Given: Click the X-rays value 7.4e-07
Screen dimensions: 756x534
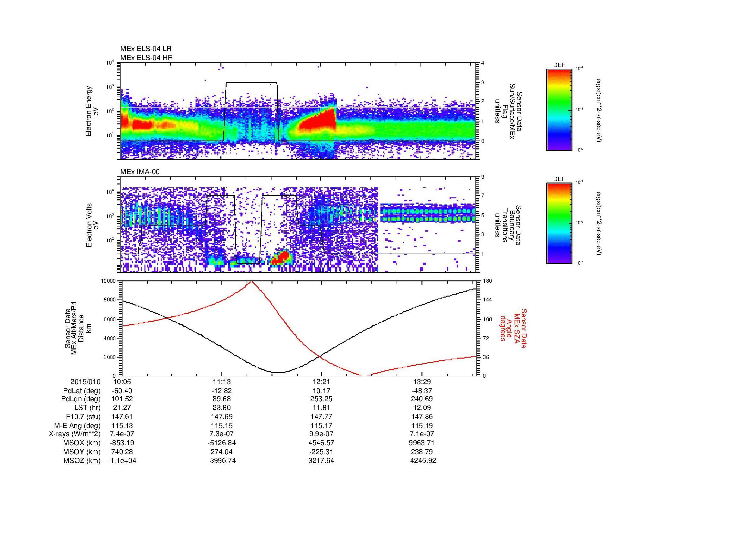Looking at the screenshot, I should click(122, 434).
